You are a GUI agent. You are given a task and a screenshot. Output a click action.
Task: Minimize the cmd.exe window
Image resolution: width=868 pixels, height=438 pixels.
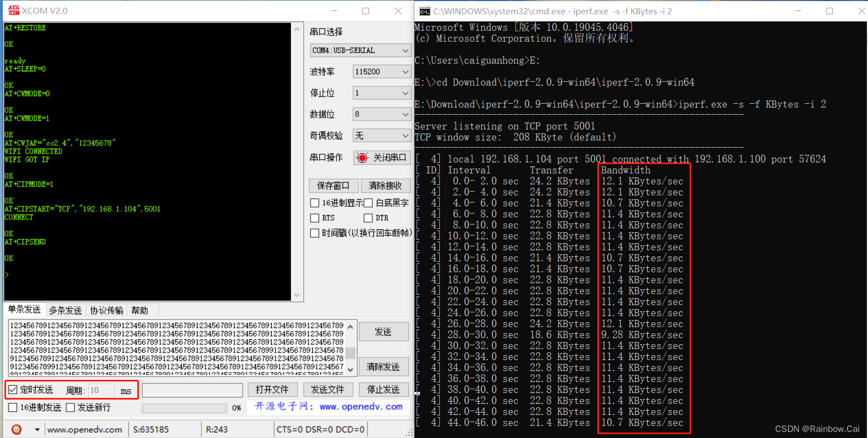point(798,11)
